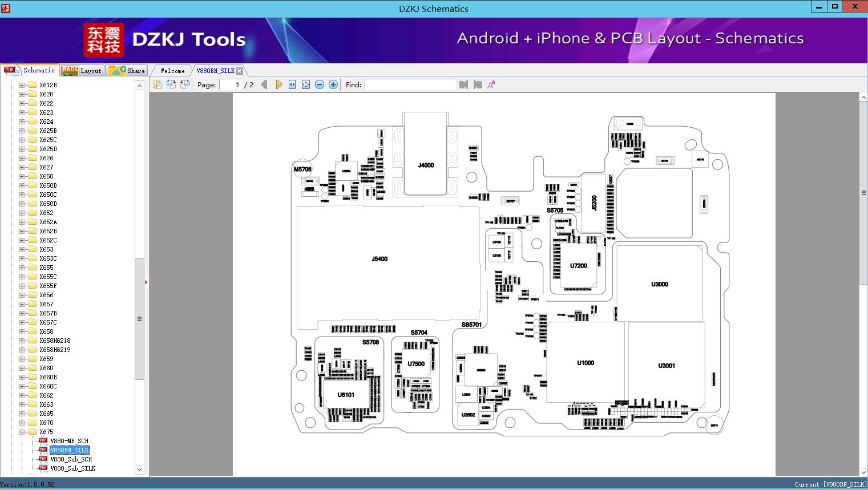Expand the X670 folder
The image size is (868, 490).
pyautogui.click(x=22, y=423)
